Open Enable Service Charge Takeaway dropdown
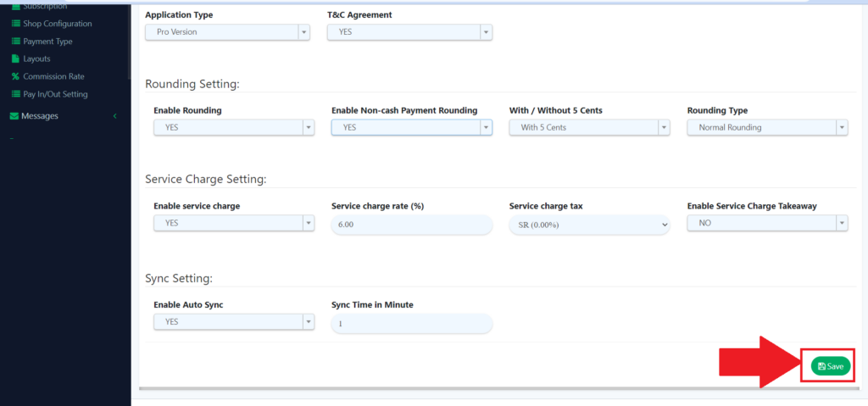The width and height of the screenshot is (868, 406). point(767,223)
